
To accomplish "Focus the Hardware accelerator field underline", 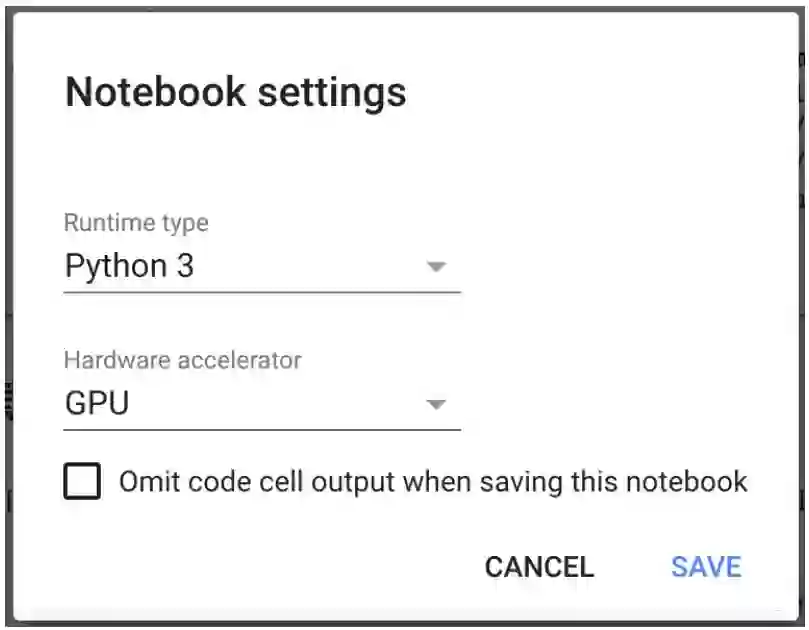I will 261,430.
